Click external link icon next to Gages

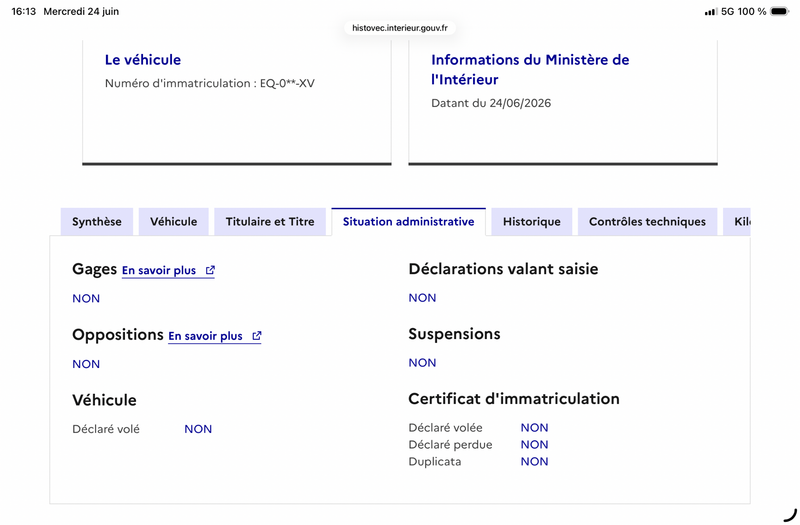click(x=210, y=270)
